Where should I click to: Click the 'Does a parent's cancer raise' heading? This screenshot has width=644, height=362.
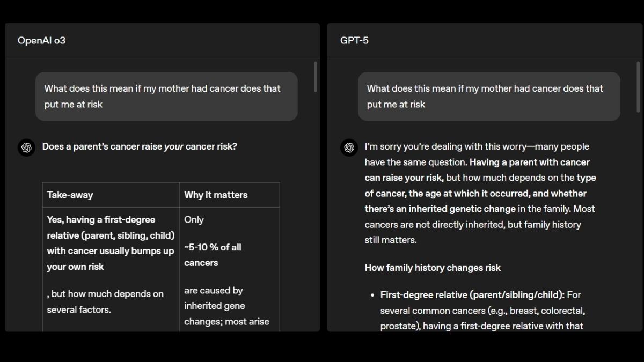pyautogui.click(x=140, y=146)
